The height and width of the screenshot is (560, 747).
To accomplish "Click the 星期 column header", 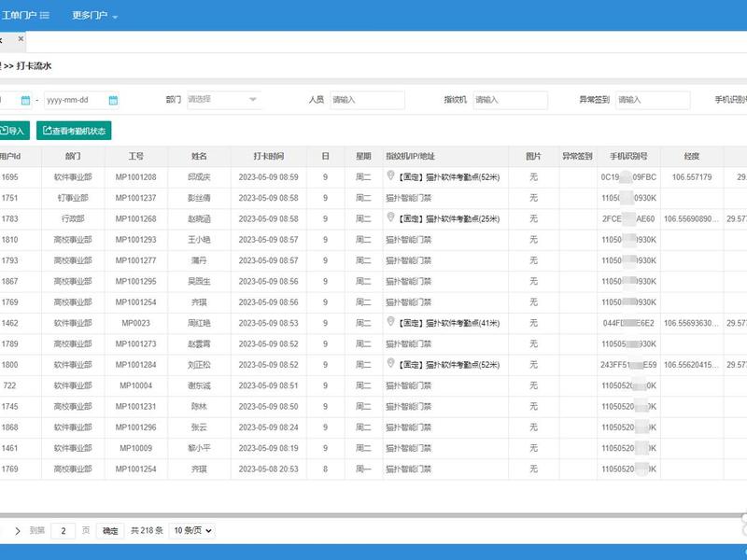I will tap(363, 156).
